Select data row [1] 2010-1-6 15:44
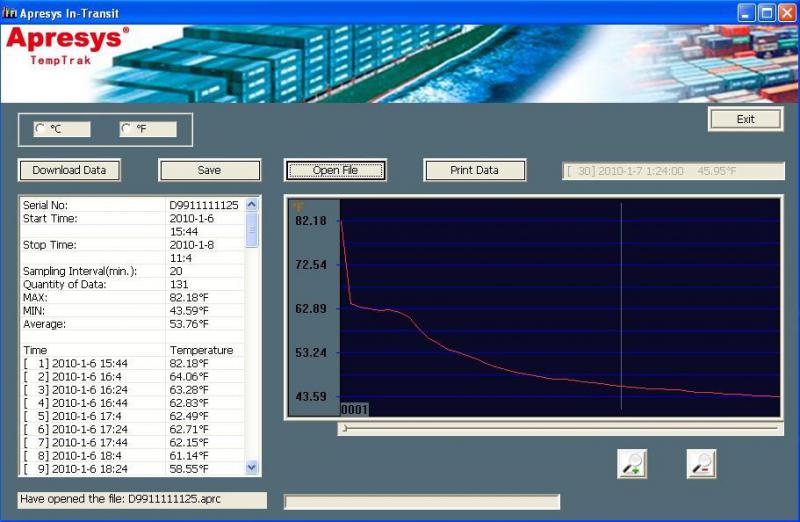 tap(133, 363)
